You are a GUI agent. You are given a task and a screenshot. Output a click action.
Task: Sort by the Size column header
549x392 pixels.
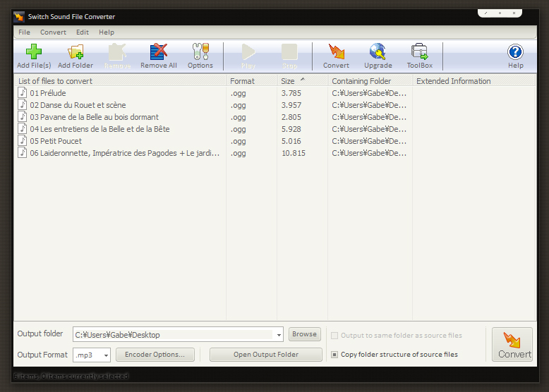point(302,81)
